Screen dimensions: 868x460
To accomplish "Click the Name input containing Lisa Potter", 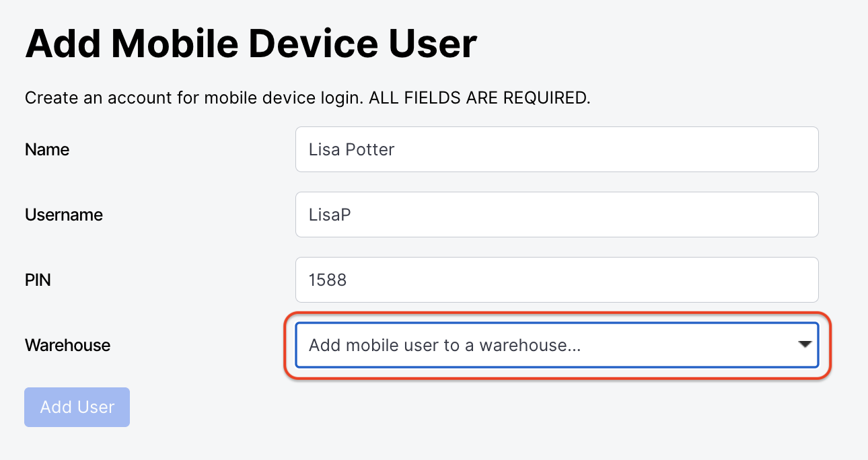I will [556, 149].
